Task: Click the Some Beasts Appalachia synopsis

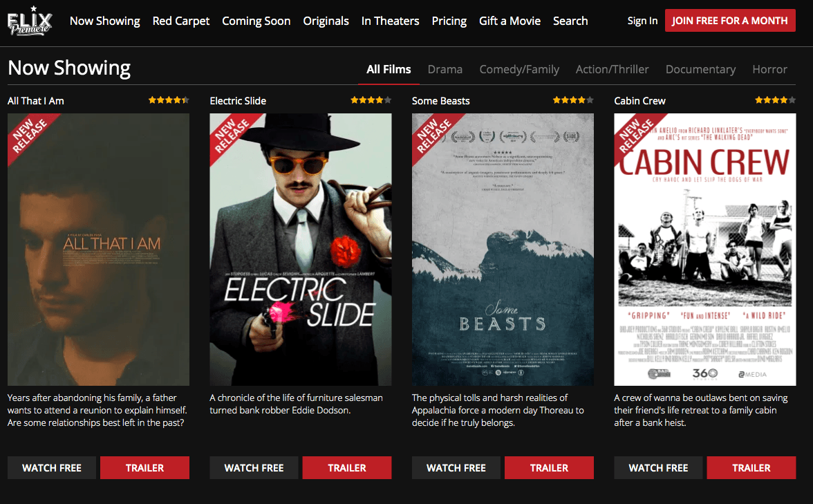Action: pos(498,410)
